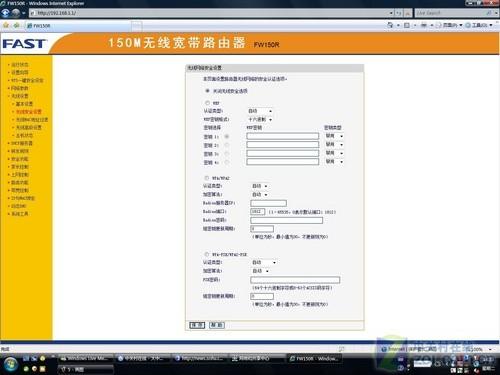Select the FW150R browser tab
Image resolution: width=500 pixels, height=375 pixels.
tap(78, 26)
